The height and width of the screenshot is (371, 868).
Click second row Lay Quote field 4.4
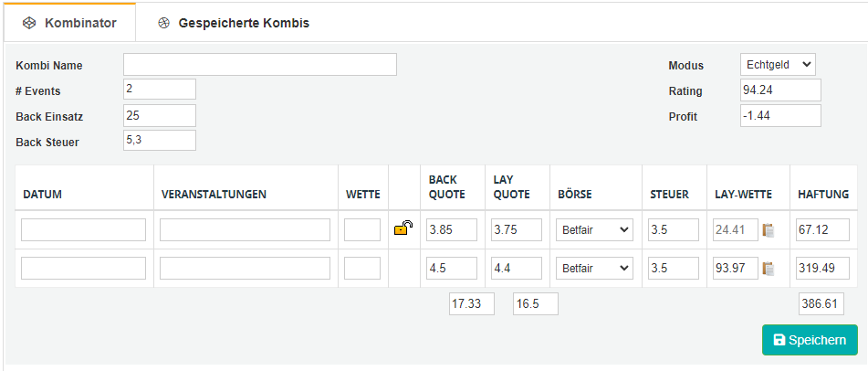[x=517, y=269]
